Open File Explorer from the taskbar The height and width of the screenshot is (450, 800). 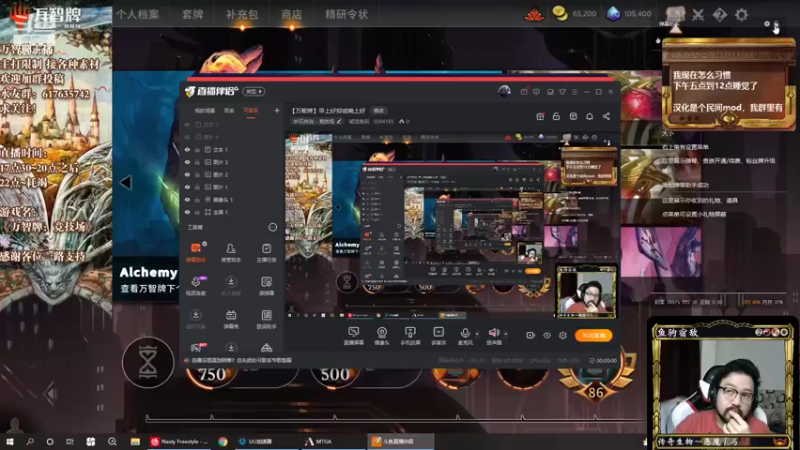point(135,441)
